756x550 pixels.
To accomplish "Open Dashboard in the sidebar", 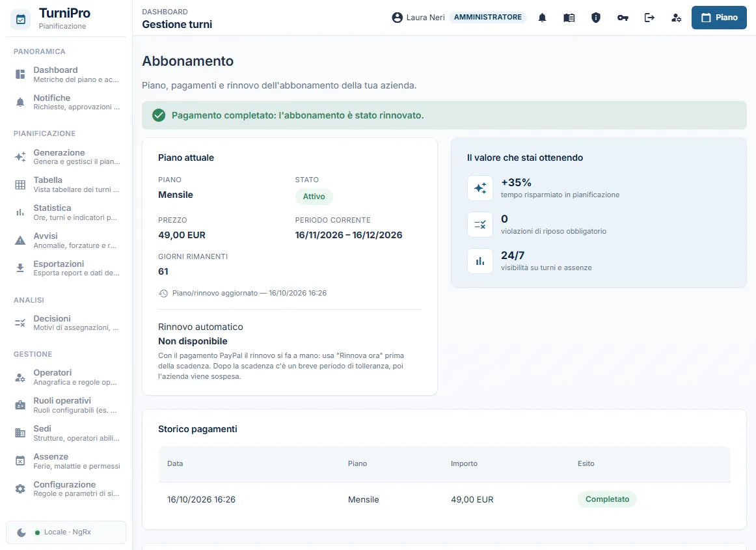I will click(66, 74).
